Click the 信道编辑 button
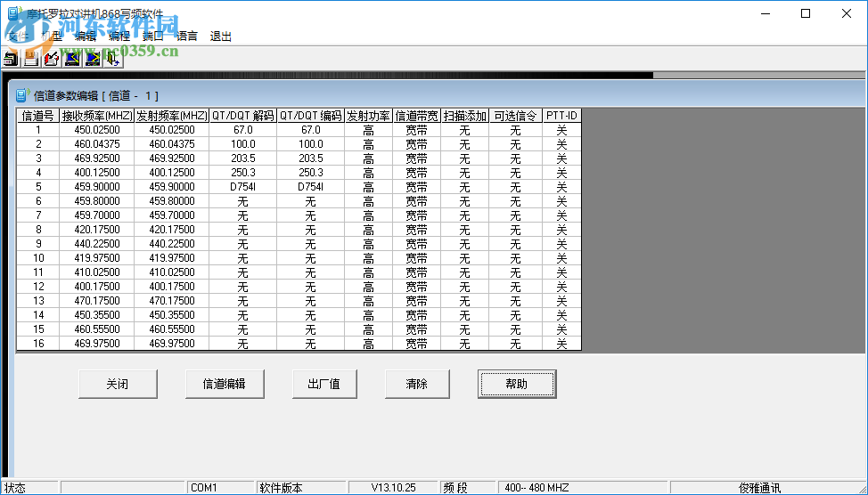This screenshot has height=495, width=868. pyautogui.click(x=225, y=384)
